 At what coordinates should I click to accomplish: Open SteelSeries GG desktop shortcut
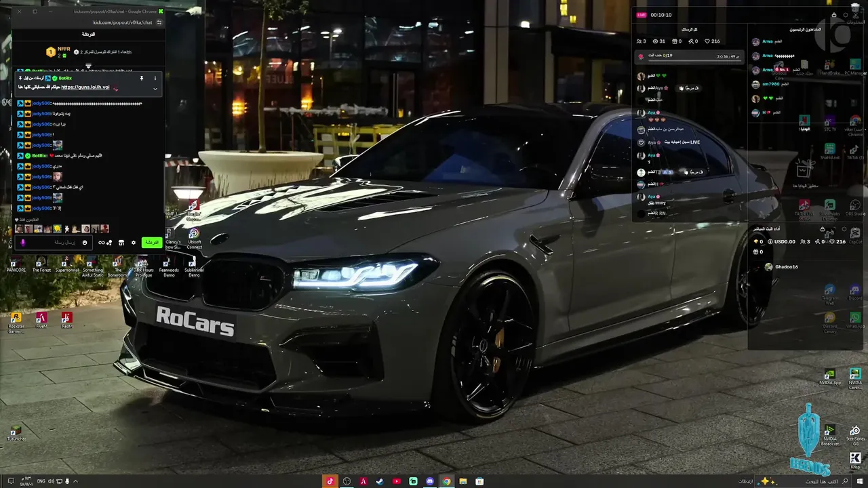(x=855, y=434)
